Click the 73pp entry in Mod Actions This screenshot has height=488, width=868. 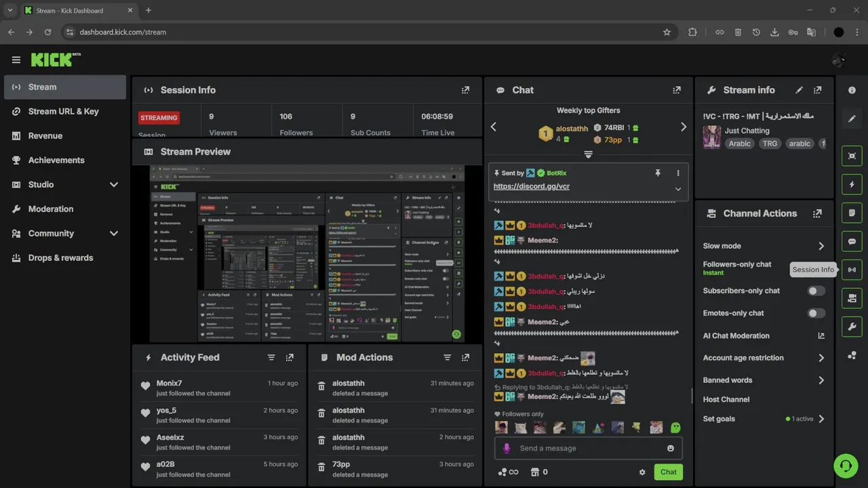point(395,469)
